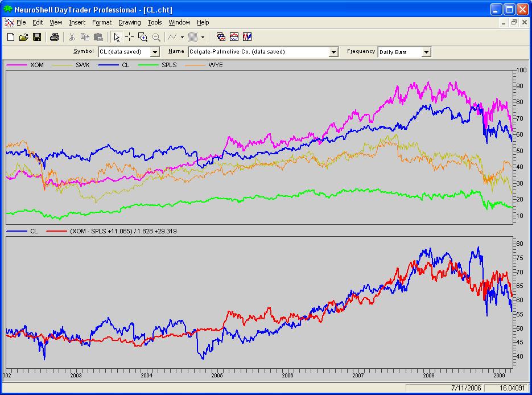Select the arrow pointer tool

point(117,37)
